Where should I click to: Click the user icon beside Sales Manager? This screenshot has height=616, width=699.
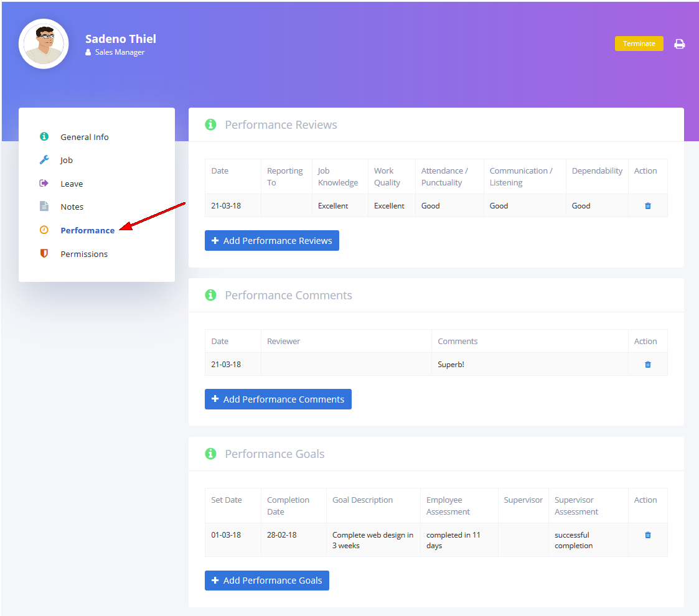click(88, 52)
